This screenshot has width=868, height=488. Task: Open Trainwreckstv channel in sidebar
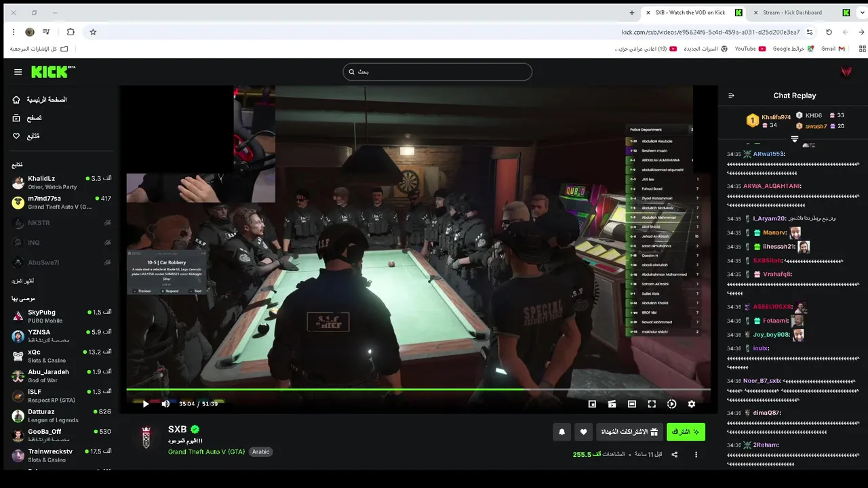point(61,455)
